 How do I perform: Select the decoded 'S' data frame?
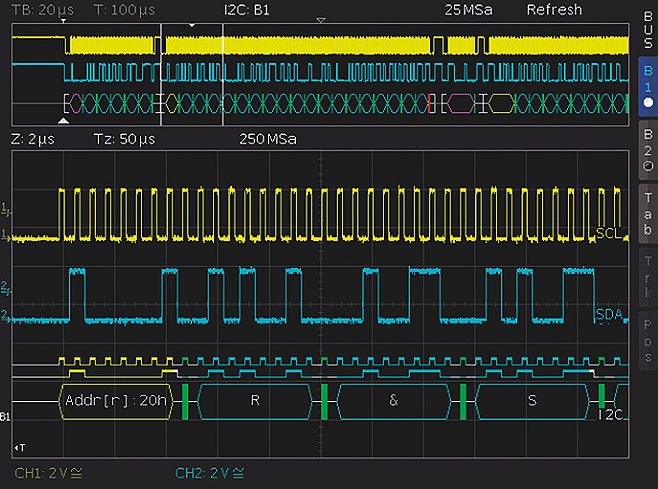coord(530,400)
